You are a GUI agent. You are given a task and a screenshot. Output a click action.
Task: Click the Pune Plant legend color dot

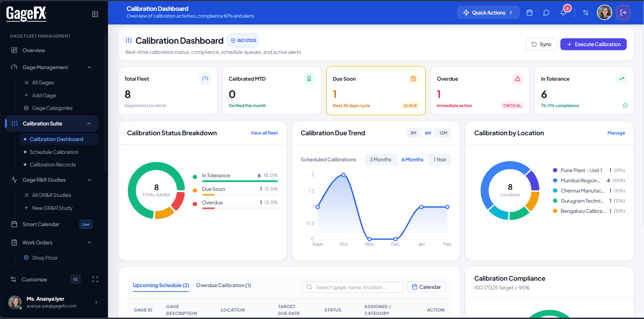click(555, 171)
